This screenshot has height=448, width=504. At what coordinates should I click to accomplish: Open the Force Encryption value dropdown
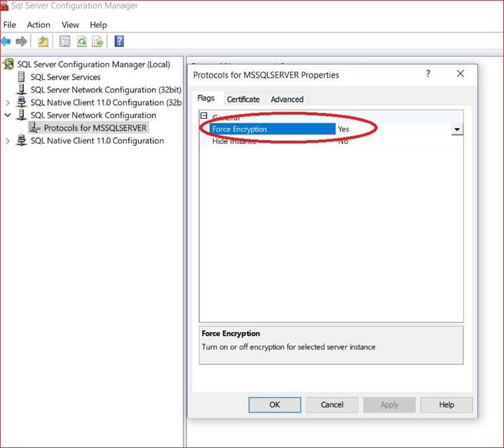pyautogui.click(x=457, y=129)
